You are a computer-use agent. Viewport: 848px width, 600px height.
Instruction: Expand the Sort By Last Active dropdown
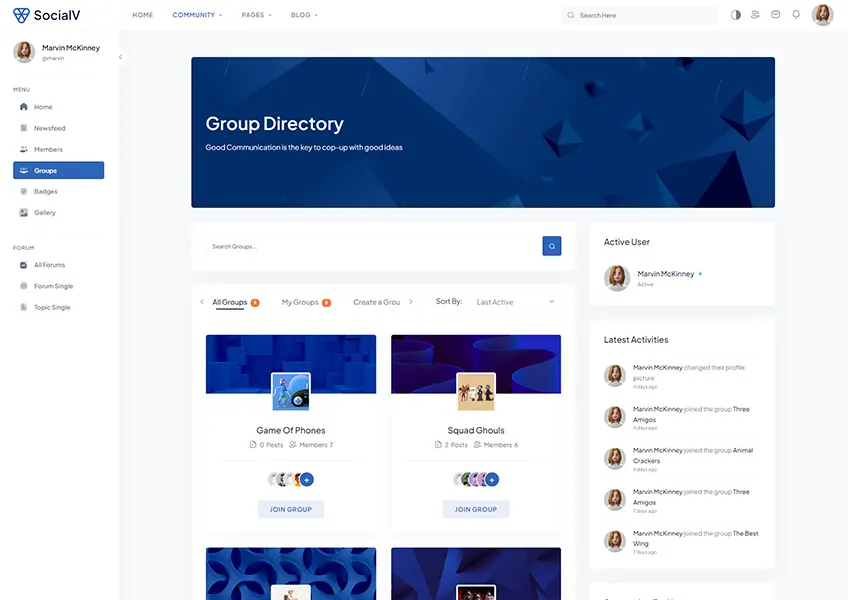tap(515, 301)
